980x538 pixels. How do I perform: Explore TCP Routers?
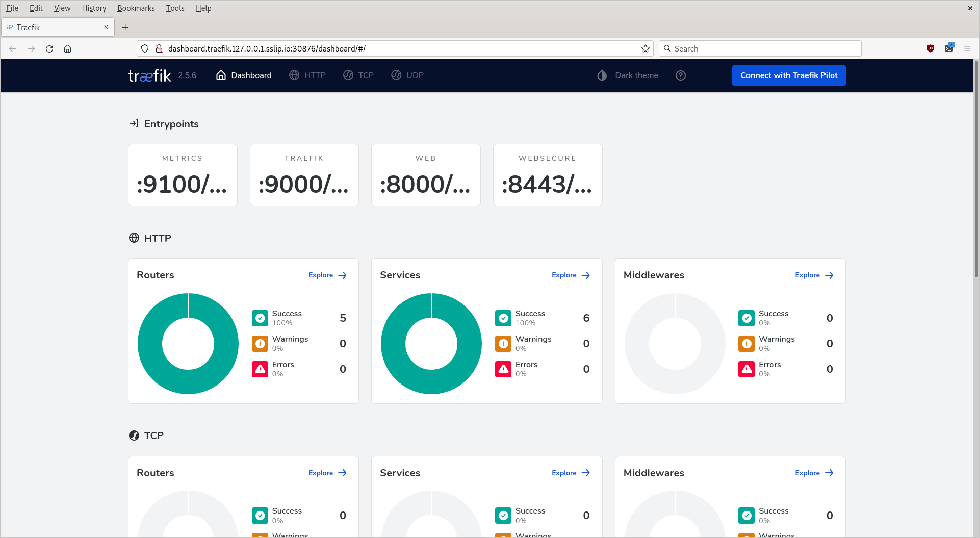point(328,473)
